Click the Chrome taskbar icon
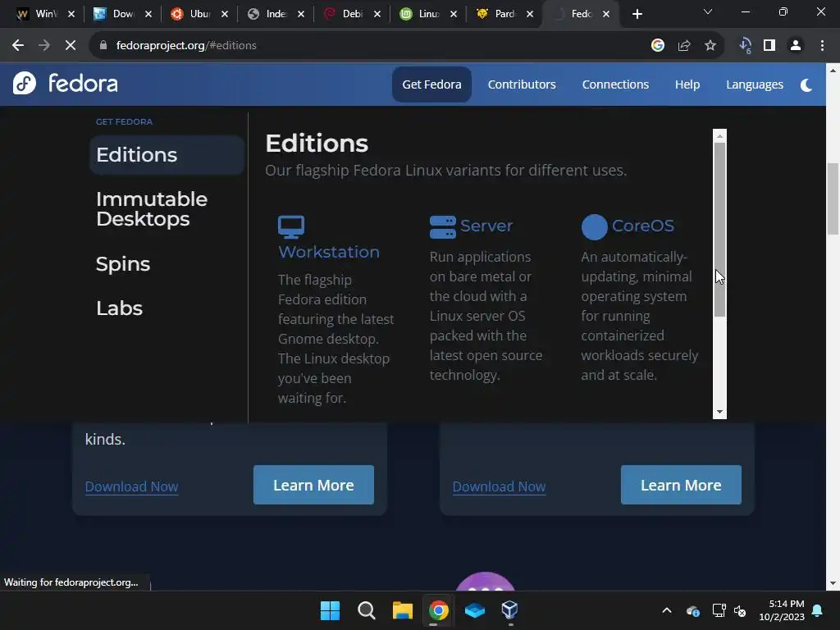This screenshot has height=630, width=840. (438, 610)
